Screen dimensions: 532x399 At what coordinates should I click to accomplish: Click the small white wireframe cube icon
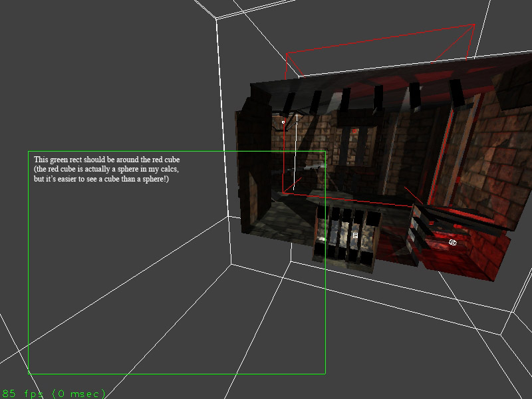click(x=452, y=243)
